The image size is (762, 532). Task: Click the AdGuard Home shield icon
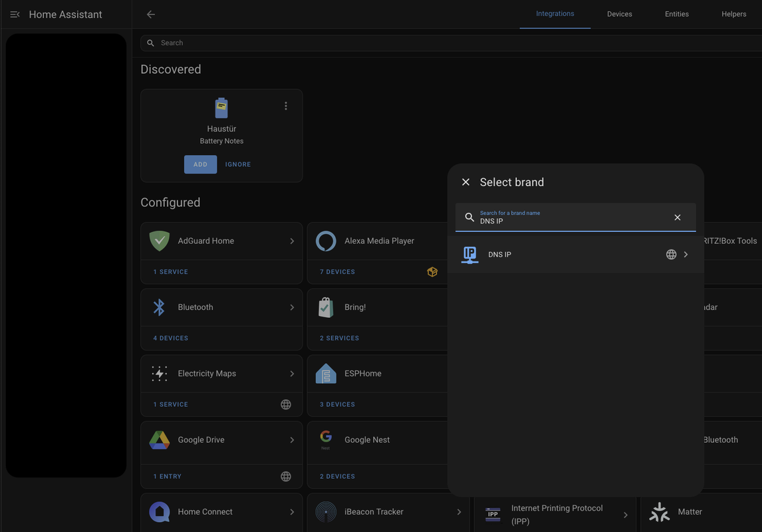160,241
